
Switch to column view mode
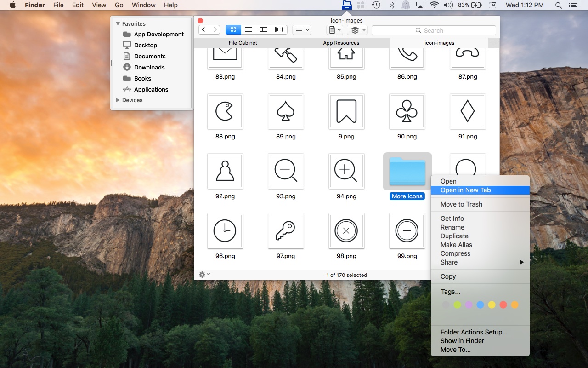tap(264, 30)
